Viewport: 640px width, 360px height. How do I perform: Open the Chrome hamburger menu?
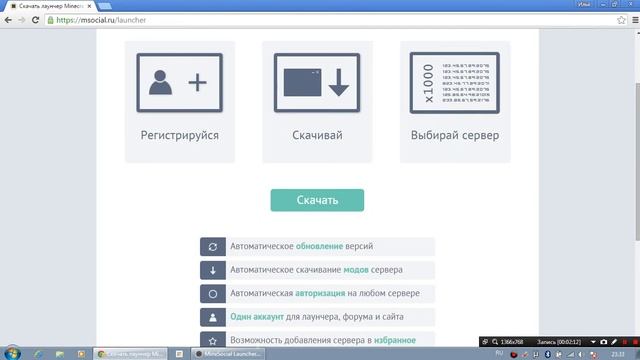coord(635,20)
